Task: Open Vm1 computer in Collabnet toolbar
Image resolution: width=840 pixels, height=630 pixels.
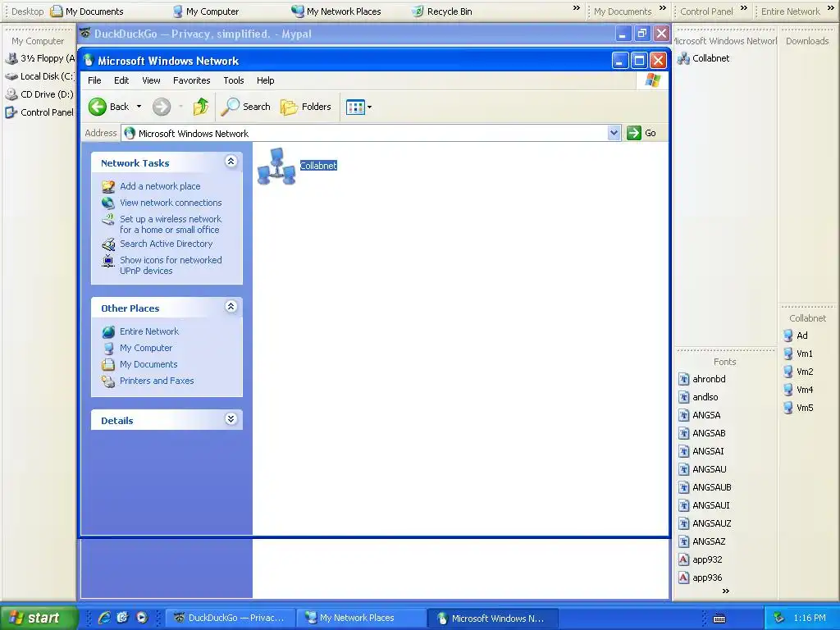Action: click(798, 354)
